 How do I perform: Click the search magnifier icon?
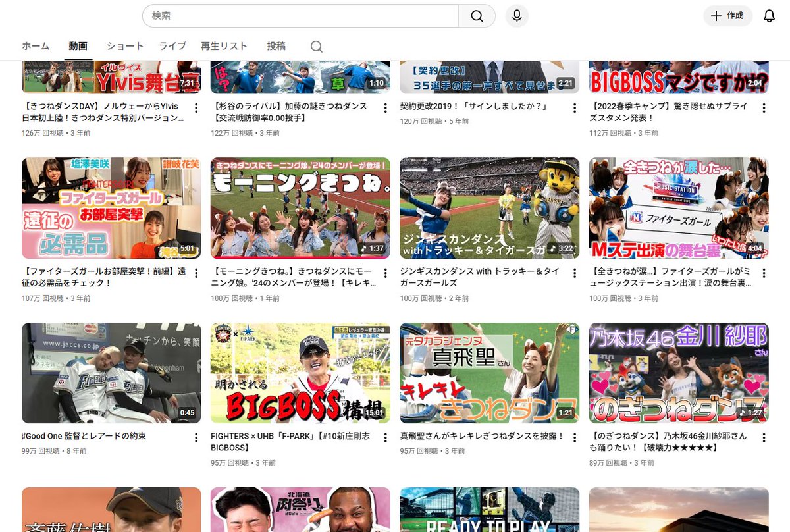click(477, 16)
